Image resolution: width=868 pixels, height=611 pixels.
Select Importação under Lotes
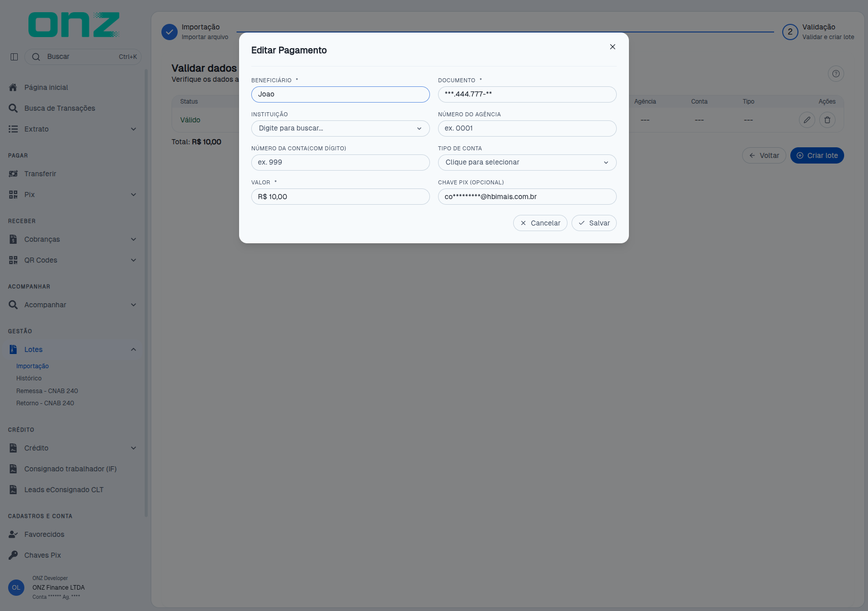[32, 366]
